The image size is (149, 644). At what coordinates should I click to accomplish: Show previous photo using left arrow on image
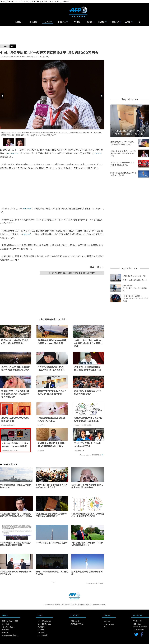coord(2,96)
